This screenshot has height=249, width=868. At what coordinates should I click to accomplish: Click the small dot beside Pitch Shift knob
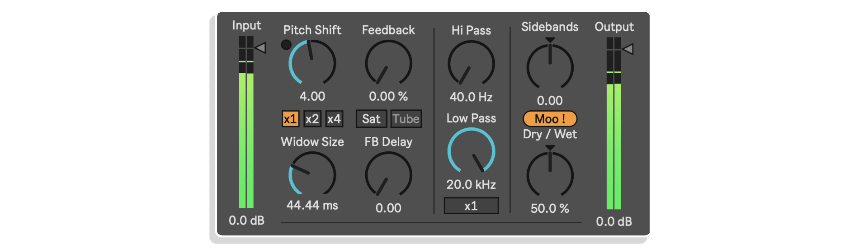pos(286,45)
